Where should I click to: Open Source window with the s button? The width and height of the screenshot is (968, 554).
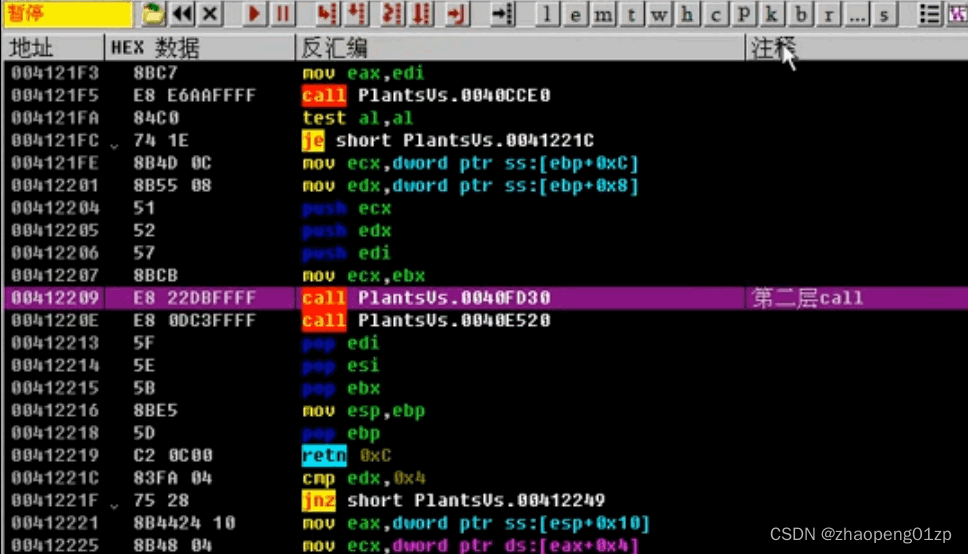(x=885, y=14)
